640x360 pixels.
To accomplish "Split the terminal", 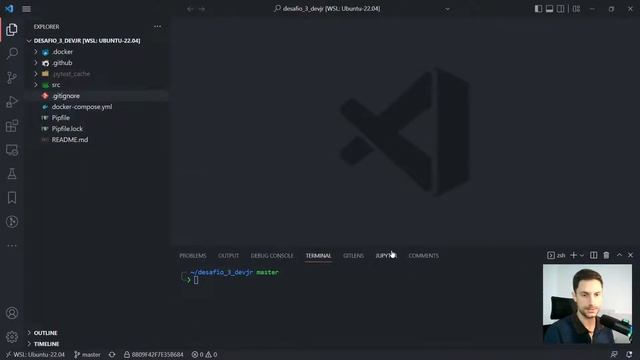I will tap(593, 255).
